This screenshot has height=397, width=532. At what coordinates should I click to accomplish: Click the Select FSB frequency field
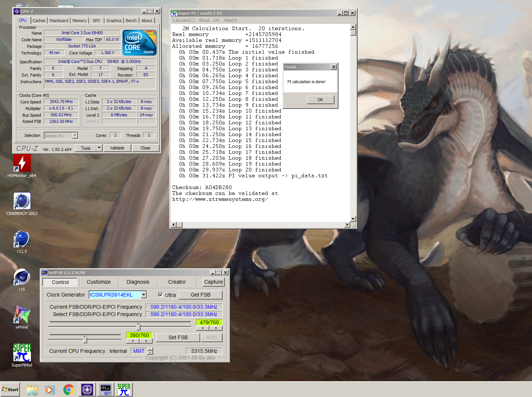(184, 314)
